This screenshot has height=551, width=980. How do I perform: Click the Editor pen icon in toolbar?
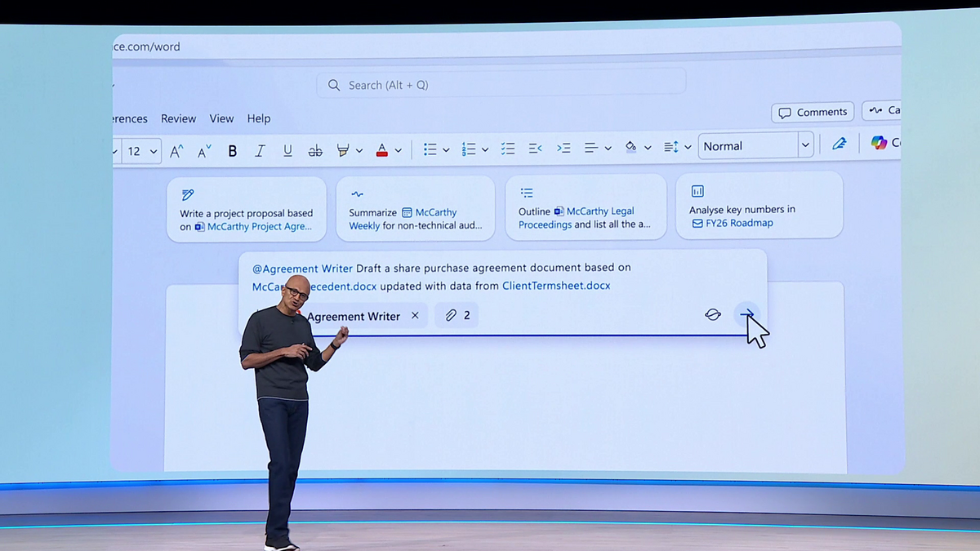click(x=839, y=144)
